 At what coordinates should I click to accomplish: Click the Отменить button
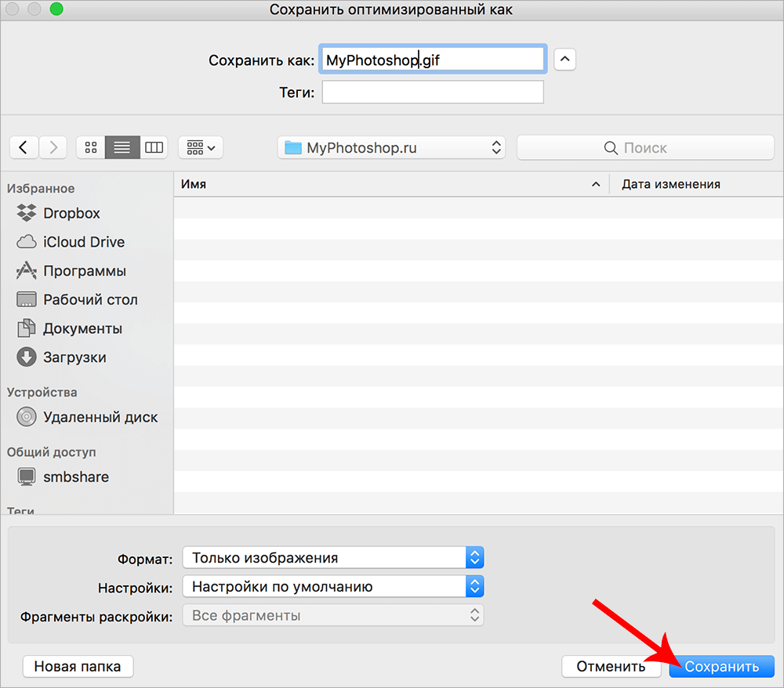click(611, 667)
